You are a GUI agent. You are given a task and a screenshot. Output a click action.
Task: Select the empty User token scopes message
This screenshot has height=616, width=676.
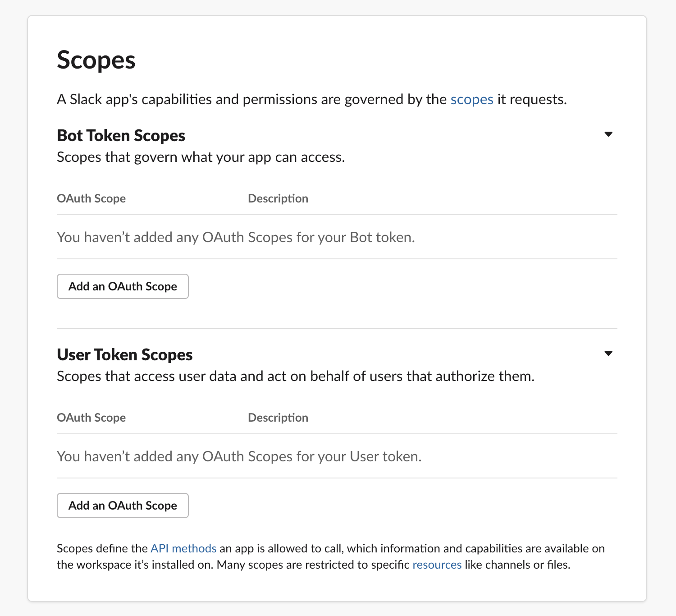(x=239, y=456)
